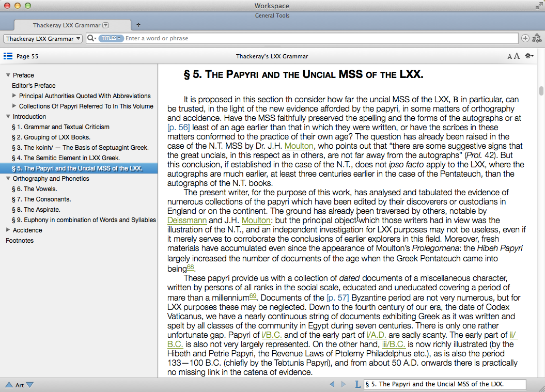Viewport: 545px width, 392px height.
Task: Click the workspace sync icon at far right
Action: coord(537,38)
